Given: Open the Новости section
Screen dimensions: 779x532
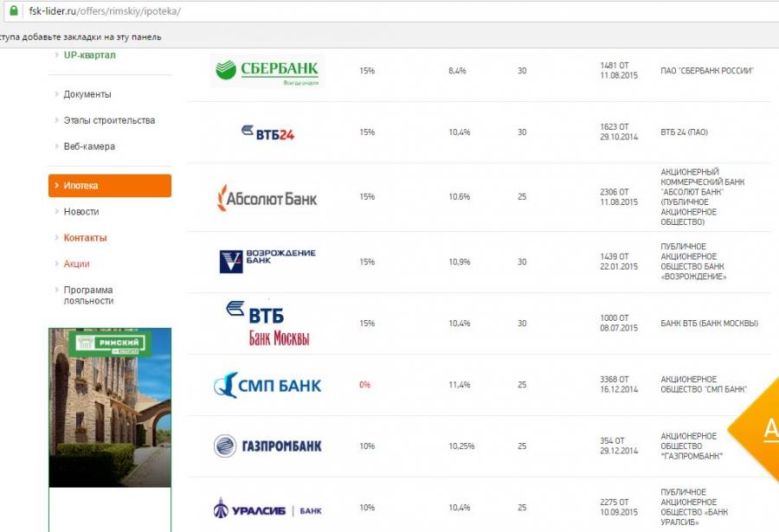Looking at the screenshot, I should [81, 212].
